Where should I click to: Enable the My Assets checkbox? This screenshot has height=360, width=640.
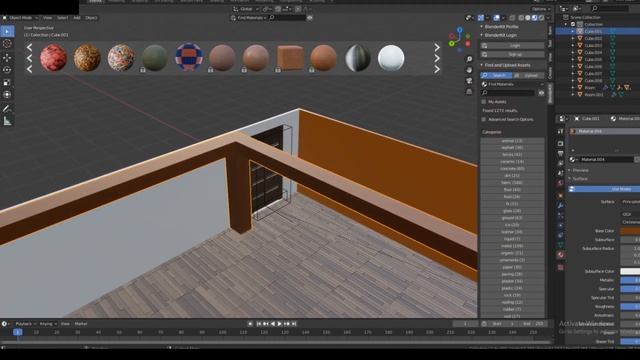(484, 102)
